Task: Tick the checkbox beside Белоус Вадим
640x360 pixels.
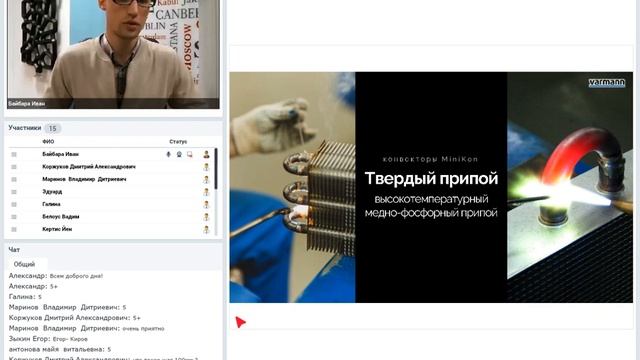Action: [14, 217]
